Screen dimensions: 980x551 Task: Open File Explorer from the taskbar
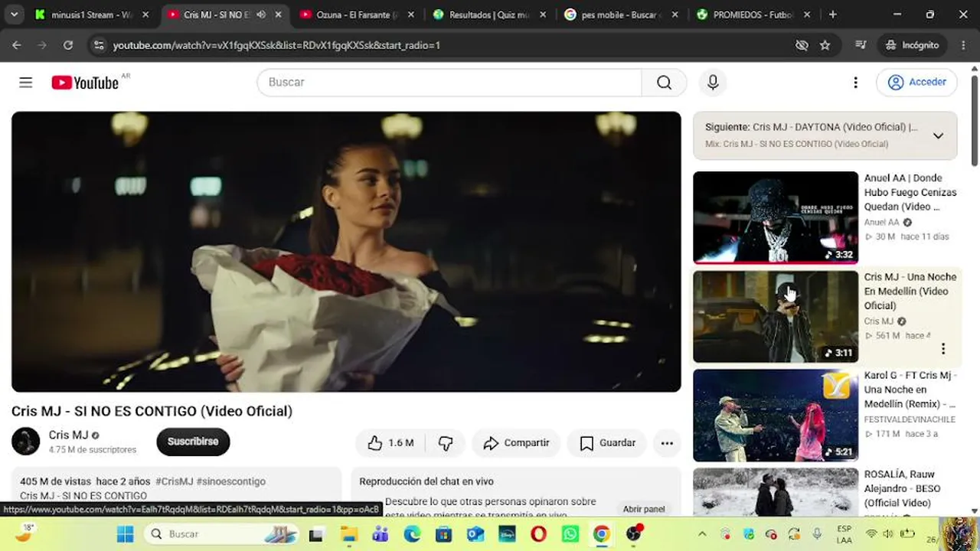click(x=348, y=533)
